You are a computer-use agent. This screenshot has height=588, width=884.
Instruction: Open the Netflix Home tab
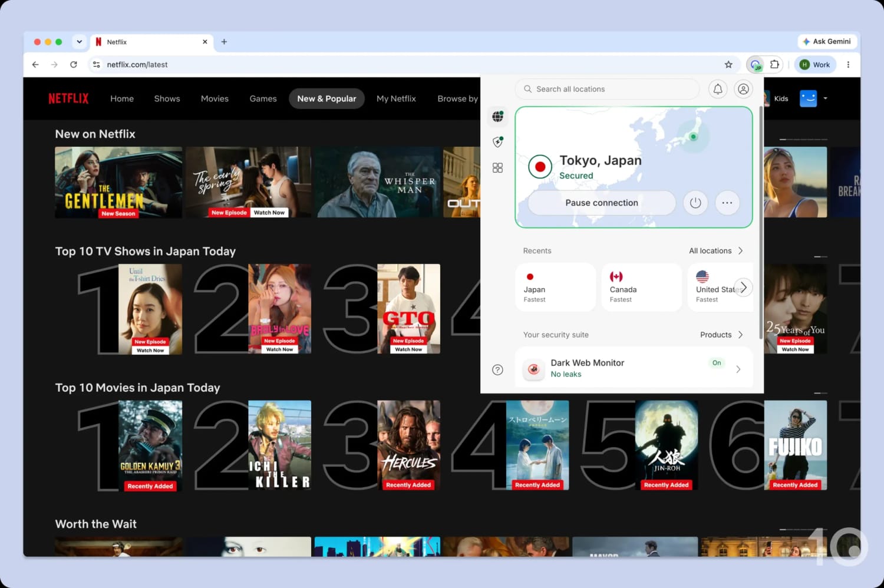(122, 98)
